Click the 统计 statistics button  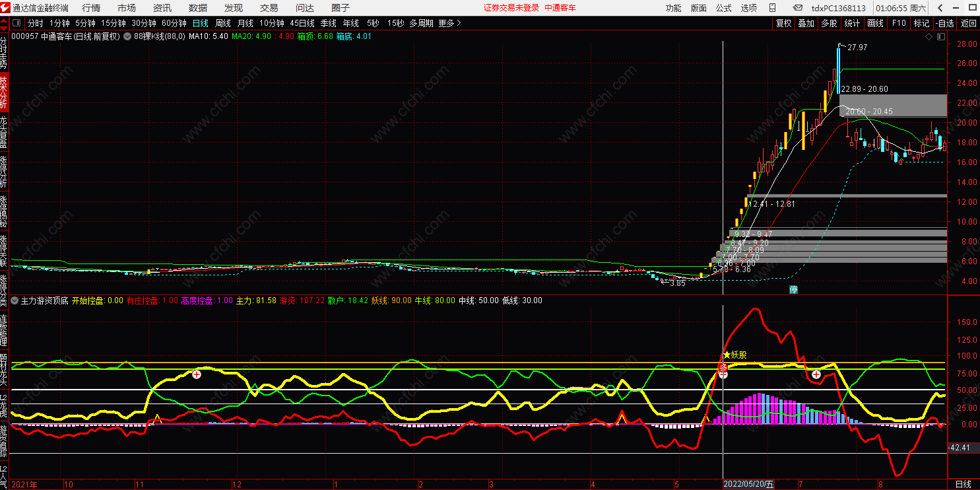point(852,23)
